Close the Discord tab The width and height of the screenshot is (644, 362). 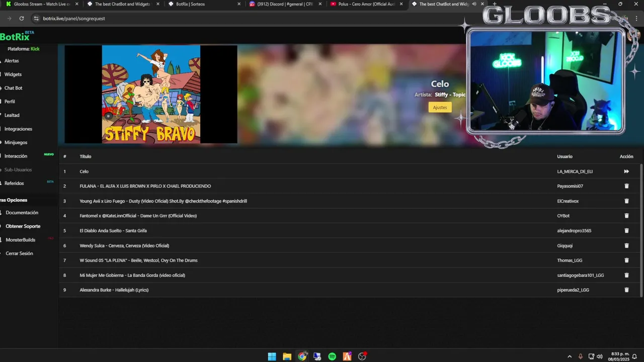click(x=320, y=4)
